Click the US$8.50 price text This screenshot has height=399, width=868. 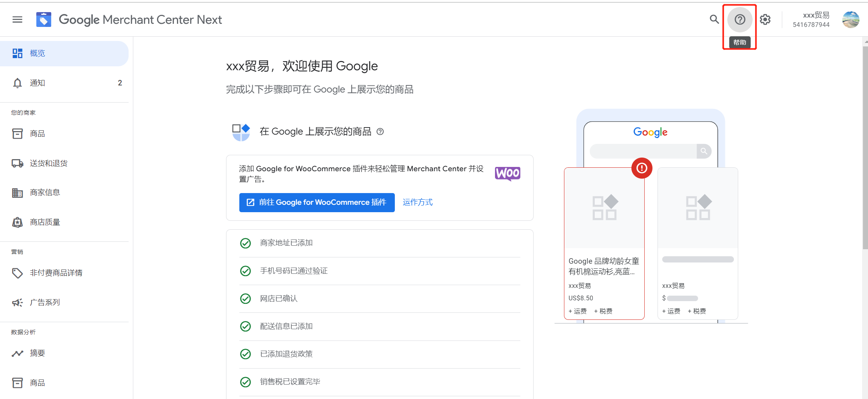coord(581,298)
